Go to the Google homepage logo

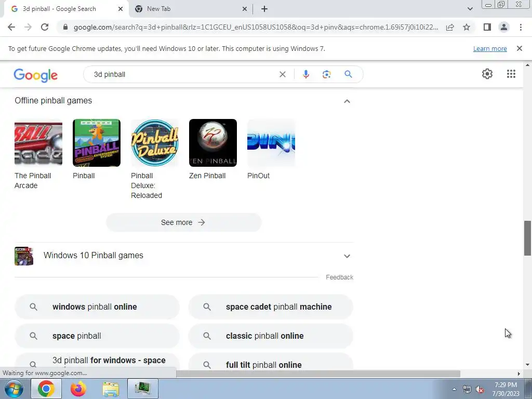(x=36, y=75)
